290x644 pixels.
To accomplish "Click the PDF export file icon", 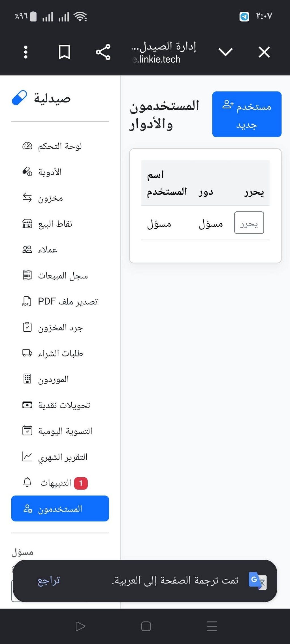I will point(27,301).
